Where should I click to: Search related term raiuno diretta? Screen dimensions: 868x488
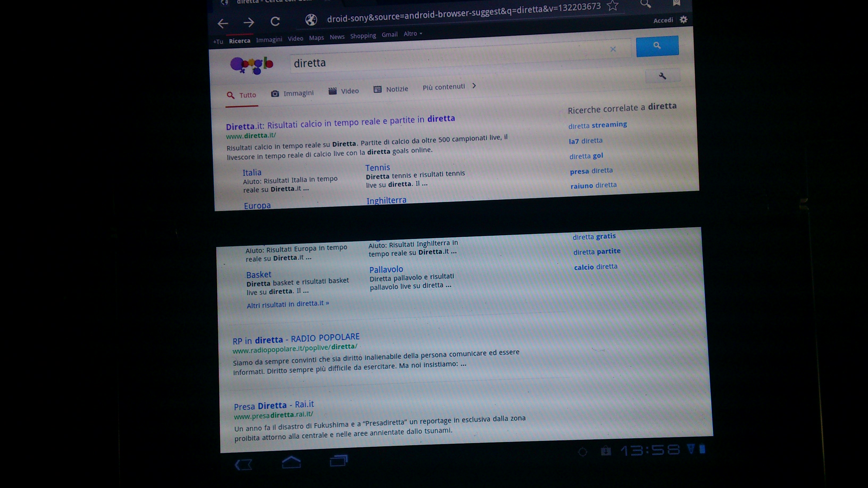594,186
